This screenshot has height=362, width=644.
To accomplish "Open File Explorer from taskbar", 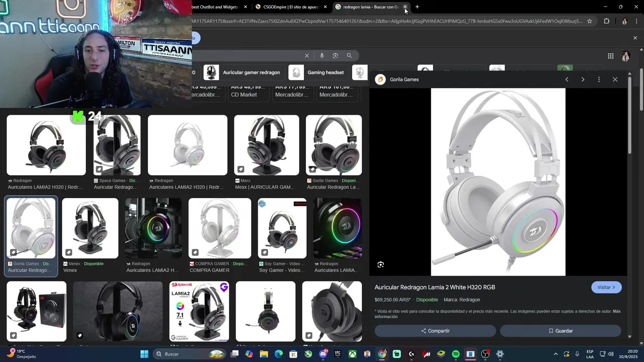I will coord(264,354).
